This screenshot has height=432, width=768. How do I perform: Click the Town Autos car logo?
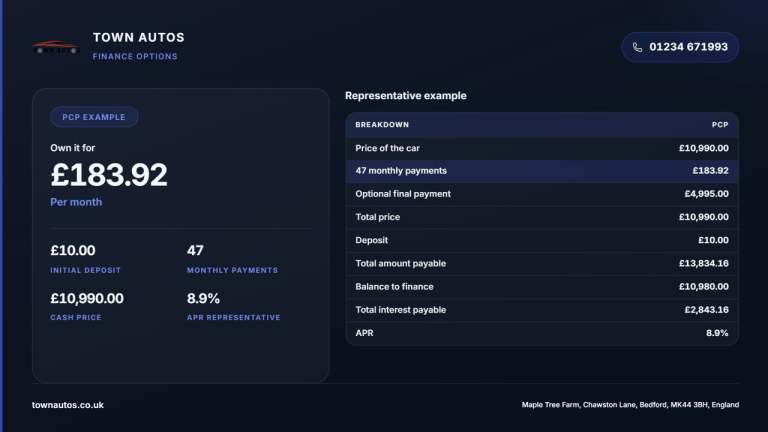(56, 48)
